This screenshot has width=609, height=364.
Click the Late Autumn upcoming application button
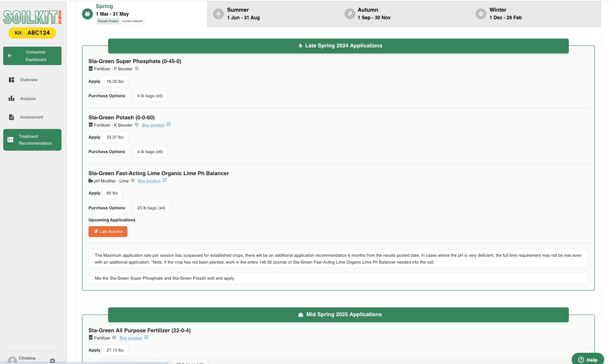[108, 231]
